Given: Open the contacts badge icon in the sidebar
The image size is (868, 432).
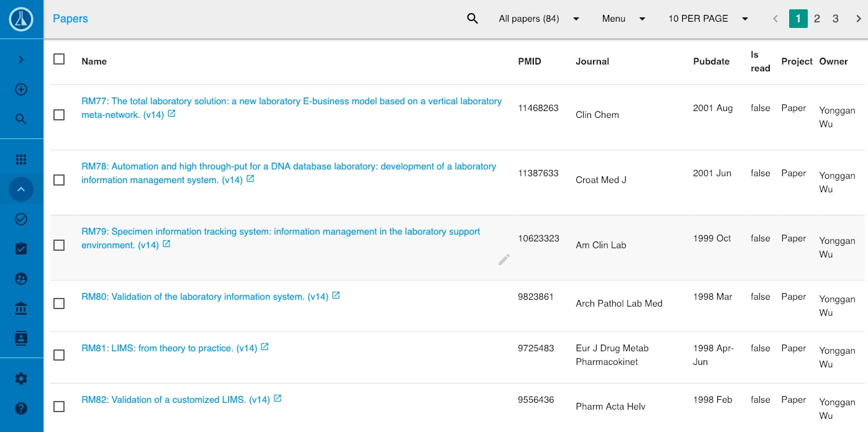Looking at the screenshot, I should click(x=21, y=338).
